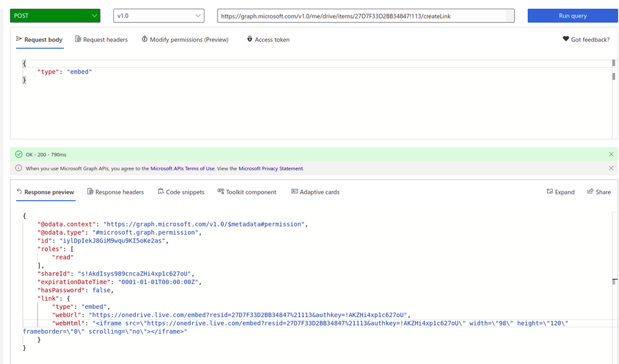Viewport: 619px width, 364px height.
Task: Open the POST HTTP method dropdown
Action: (55, 15)
